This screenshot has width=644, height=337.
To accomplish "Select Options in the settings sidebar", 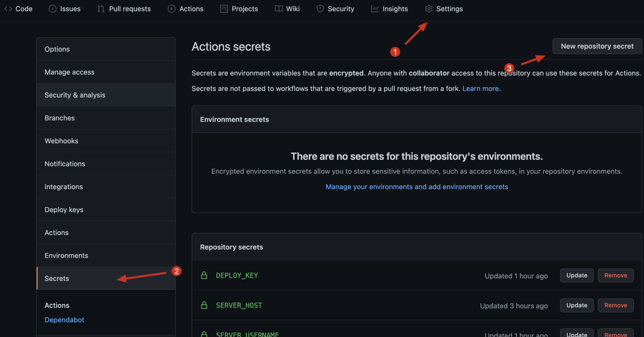I will pos(106,49).
